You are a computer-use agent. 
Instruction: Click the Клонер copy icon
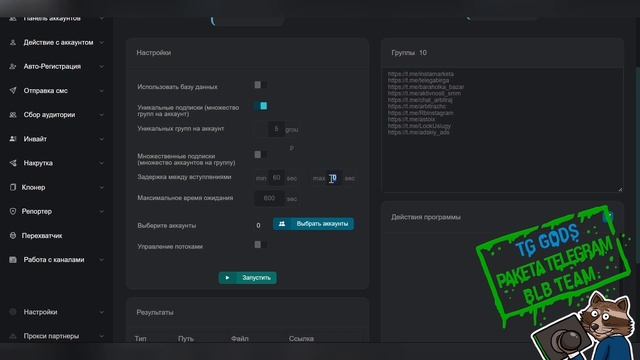[13, 187]
